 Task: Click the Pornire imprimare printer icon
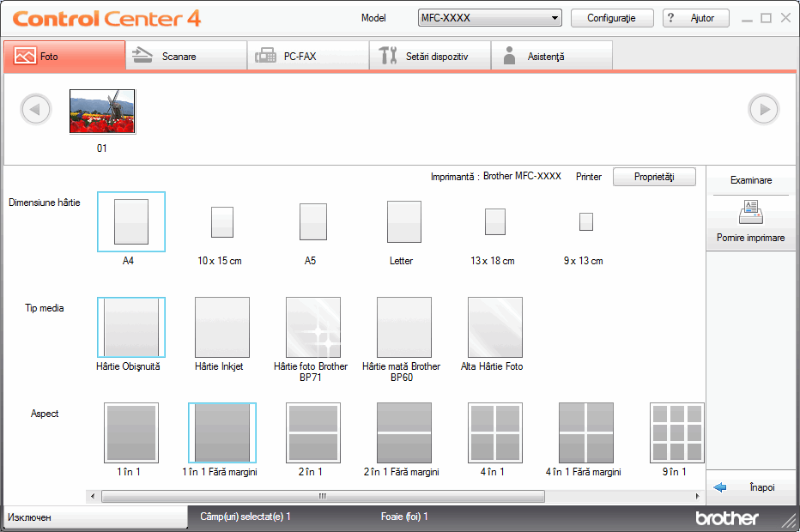[750, 212]
